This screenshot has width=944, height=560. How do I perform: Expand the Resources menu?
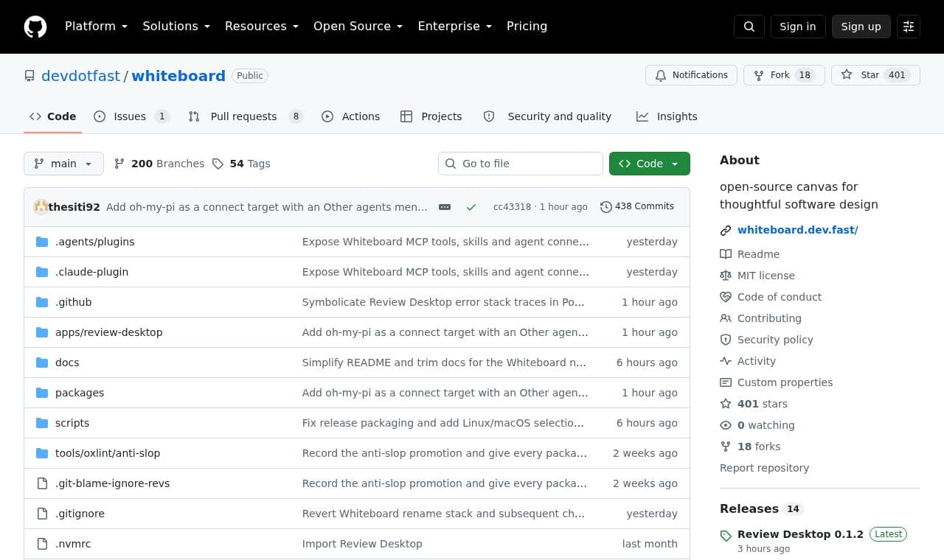pos(262,27)
